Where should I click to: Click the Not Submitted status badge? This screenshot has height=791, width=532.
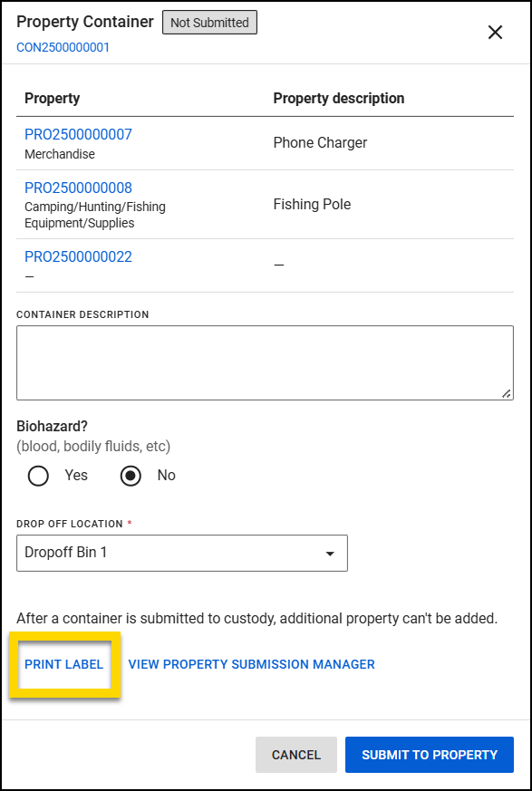(209, 22)
